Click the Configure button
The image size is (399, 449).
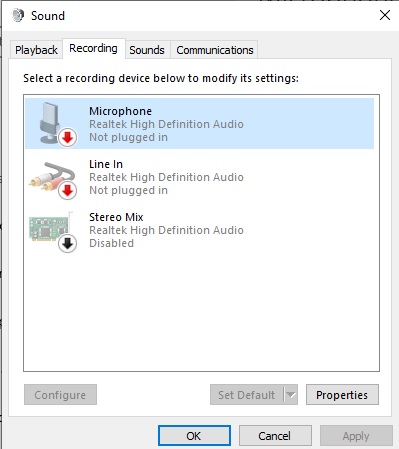coord(60,395)
